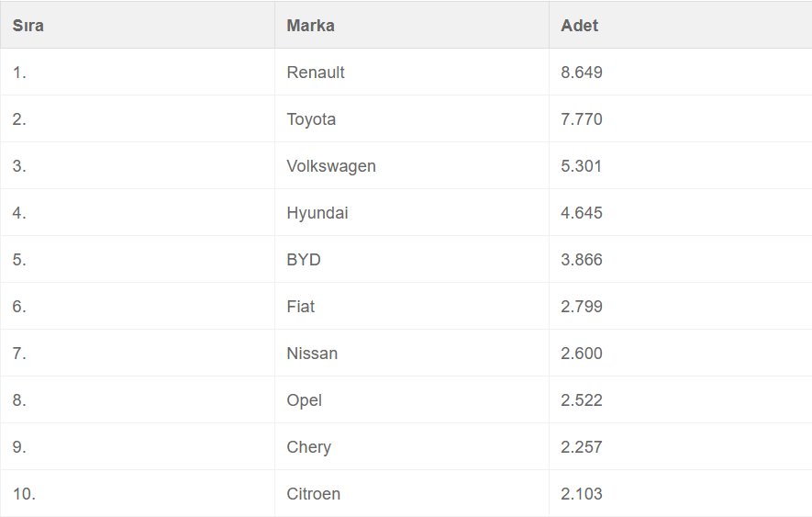This screenshot has height=517, width=812.
Task: Select the Toyota brand cell
Action: click(x=311, y=119)
